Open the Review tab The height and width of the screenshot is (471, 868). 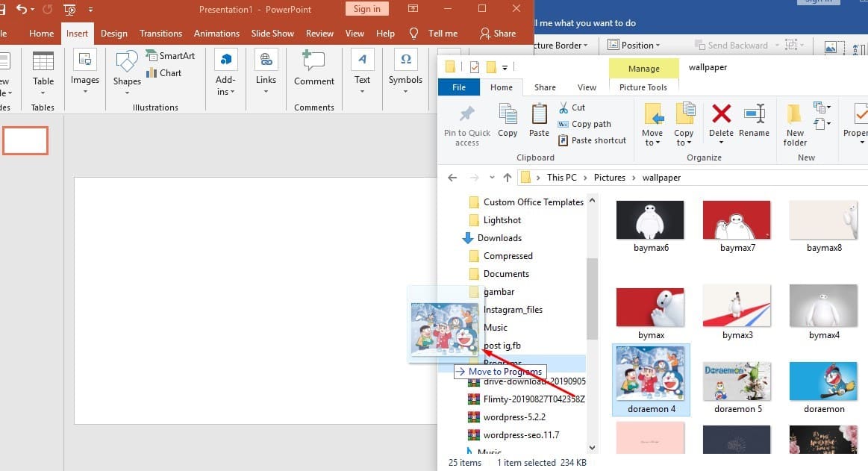tap(319, 33)
